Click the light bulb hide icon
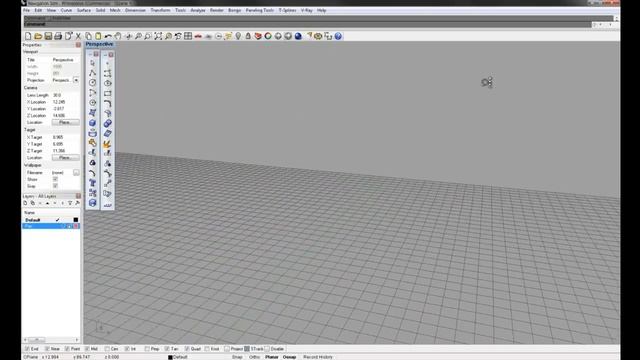 click(x=238, y=36)
